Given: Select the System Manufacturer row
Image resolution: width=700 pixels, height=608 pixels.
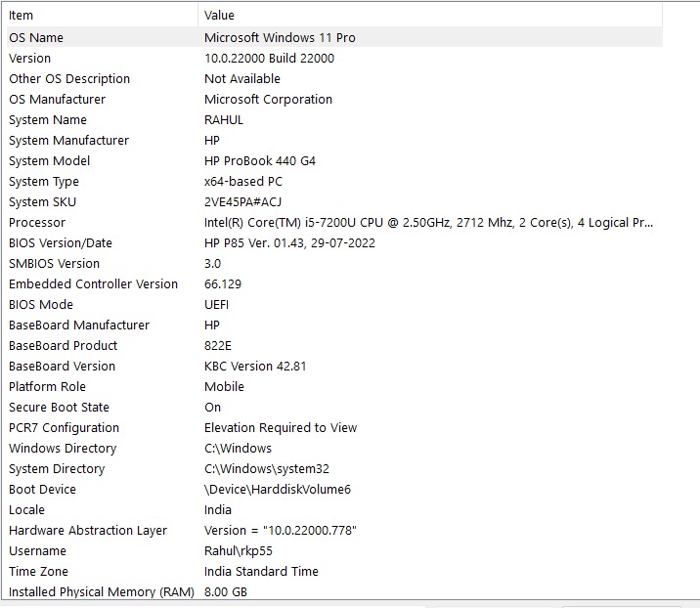Looking at the screenshot, I should tap(334, 140).
